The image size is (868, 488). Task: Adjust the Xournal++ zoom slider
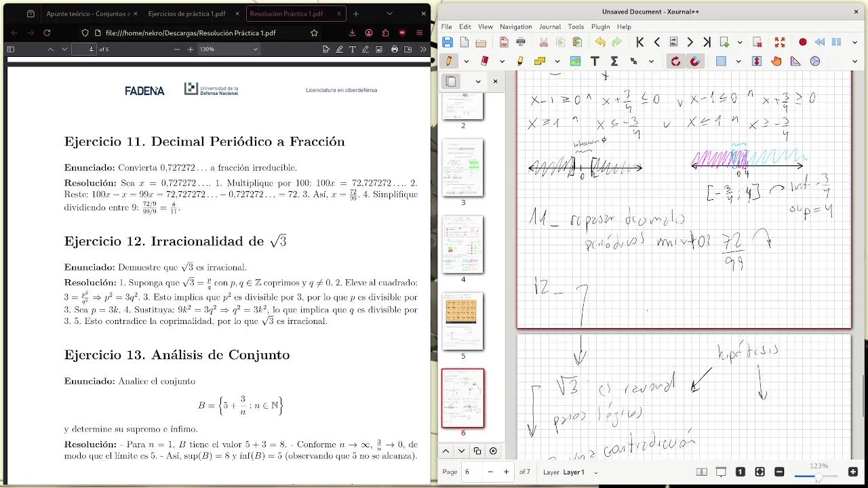click(x=818, y=476)
